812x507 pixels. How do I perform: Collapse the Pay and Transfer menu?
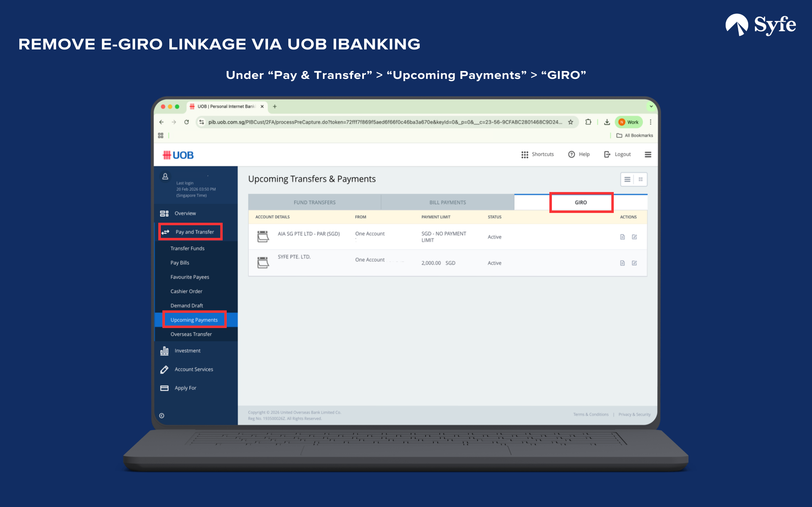pyautogui.click(x=194, y=232)
